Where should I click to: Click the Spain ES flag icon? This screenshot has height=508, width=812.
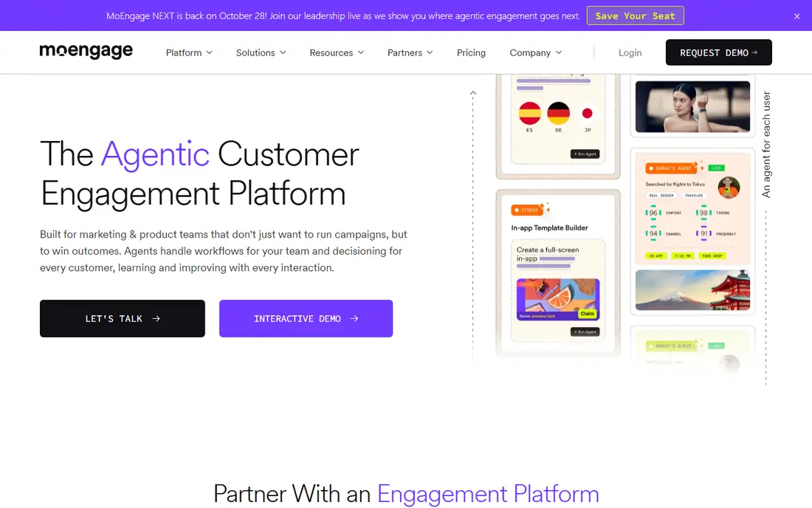[530, 114]
